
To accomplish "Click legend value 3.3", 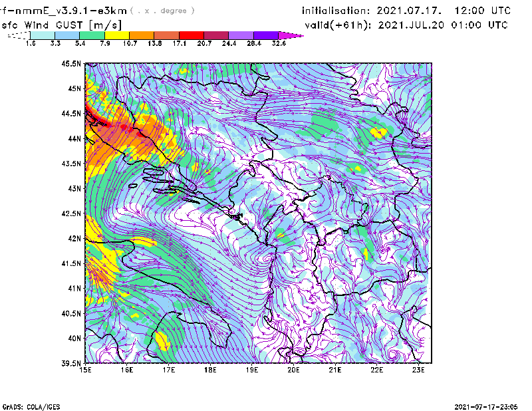I will pos(55,43).
